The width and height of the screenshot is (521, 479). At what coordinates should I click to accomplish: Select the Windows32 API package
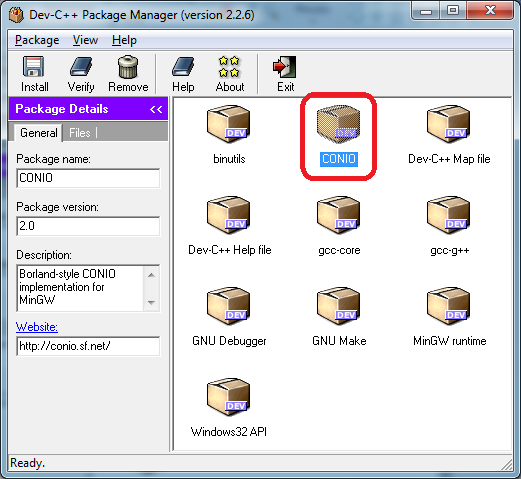point(229,407)
